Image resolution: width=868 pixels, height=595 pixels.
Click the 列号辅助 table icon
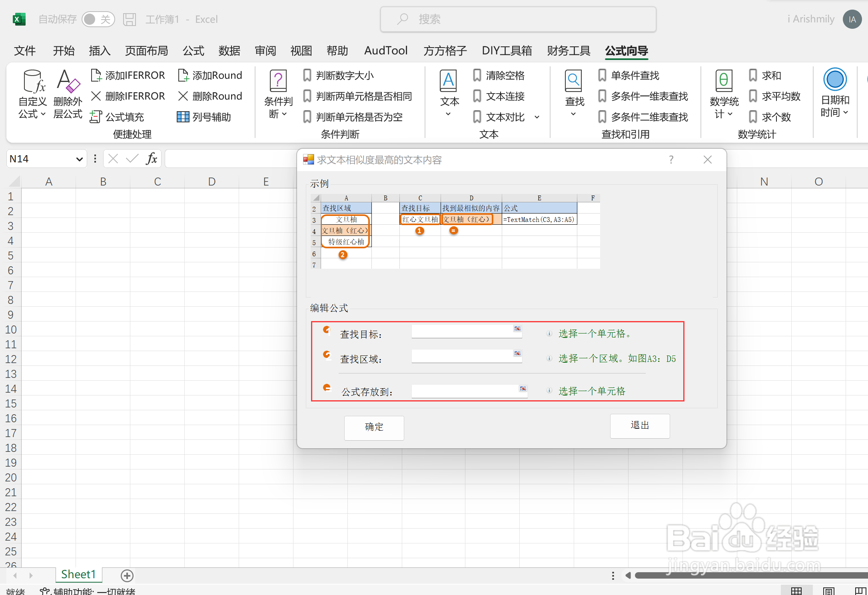[183, 117]
